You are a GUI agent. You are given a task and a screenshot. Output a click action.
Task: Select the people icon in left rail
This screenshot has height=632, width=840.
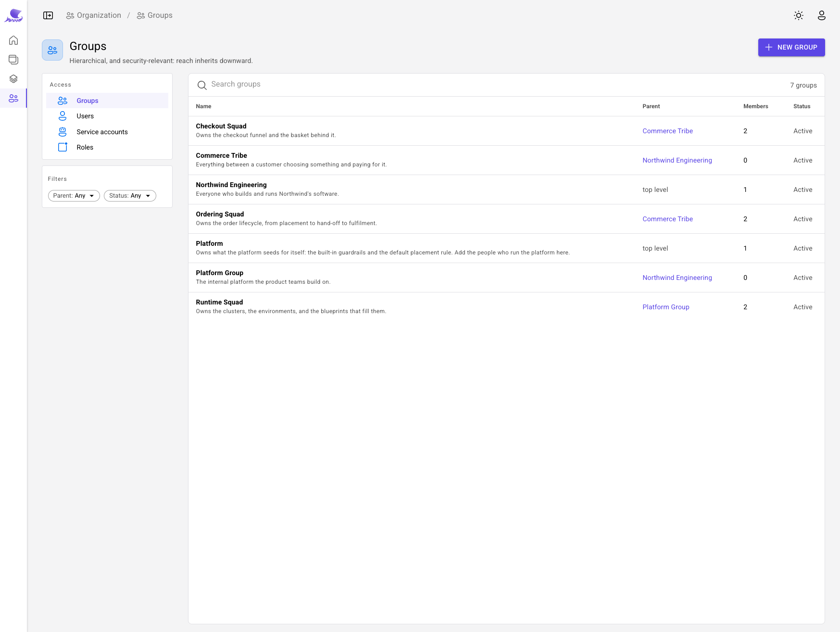(x=13, y=98)
